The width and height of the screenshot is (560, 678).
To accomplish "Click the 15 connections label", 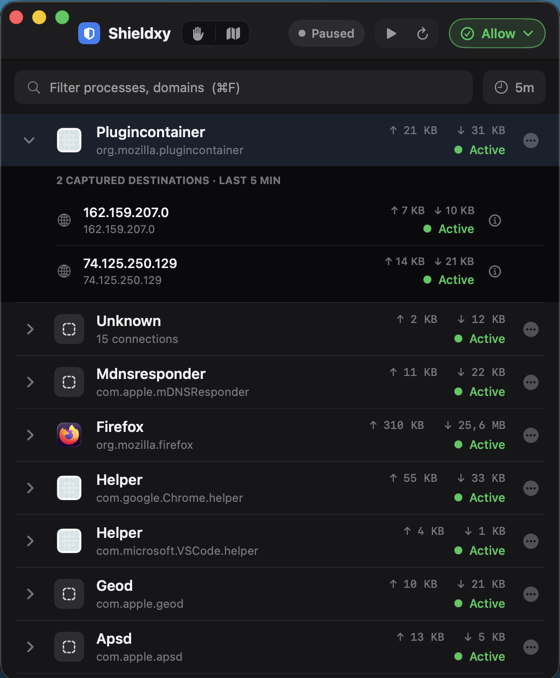I will pos(137,339).
